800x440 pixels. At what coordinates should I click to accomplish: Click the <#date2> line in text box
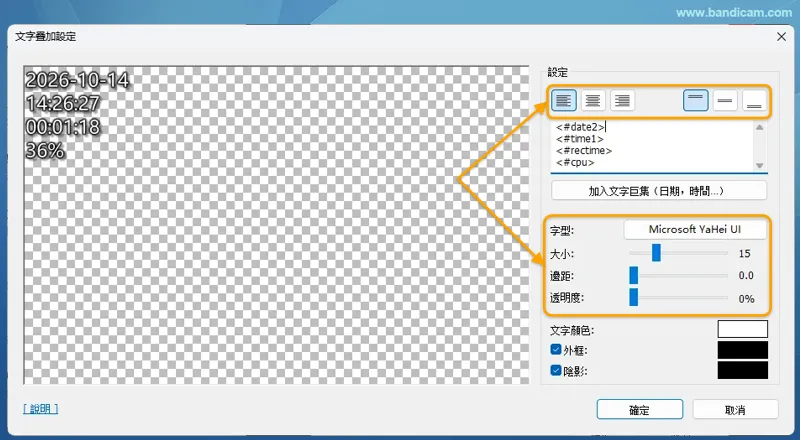(580, 127)
